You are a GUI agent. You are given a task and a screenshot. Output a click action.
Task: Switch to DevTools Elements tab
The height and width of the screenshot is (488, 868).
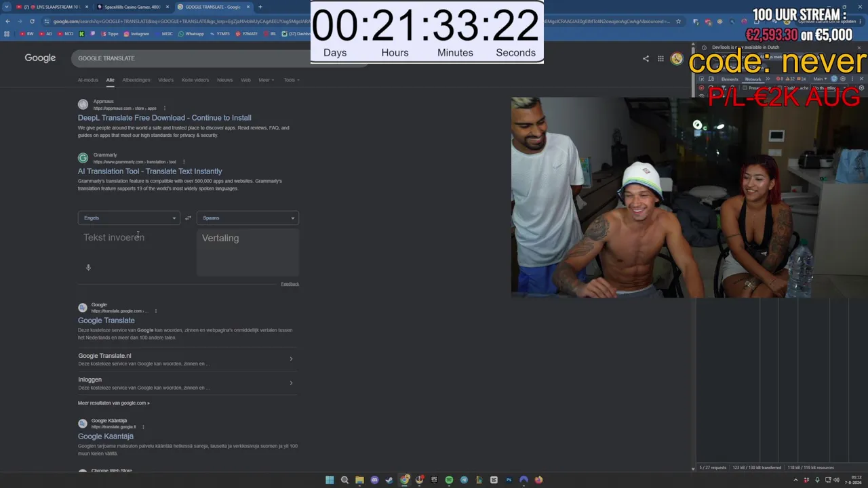click(730, 79)
